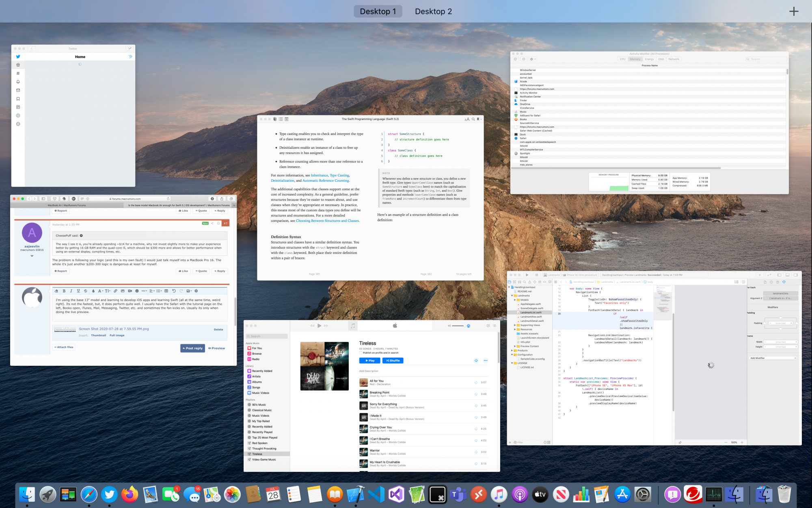
Task: Open Add Modifier dropdown in Xcode inspector
Action: click(773, 358)
